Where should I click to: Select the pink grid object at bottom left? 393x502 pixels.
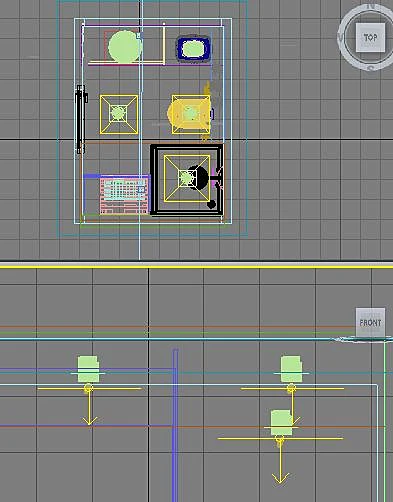pyautogui.click(x=124, y=196)
